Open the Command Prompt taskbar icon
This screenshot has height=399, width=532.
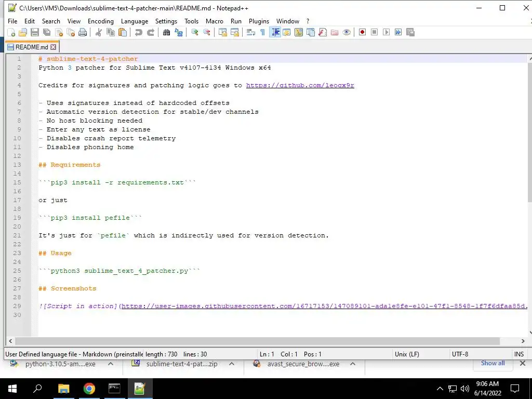tap(114, 389)
